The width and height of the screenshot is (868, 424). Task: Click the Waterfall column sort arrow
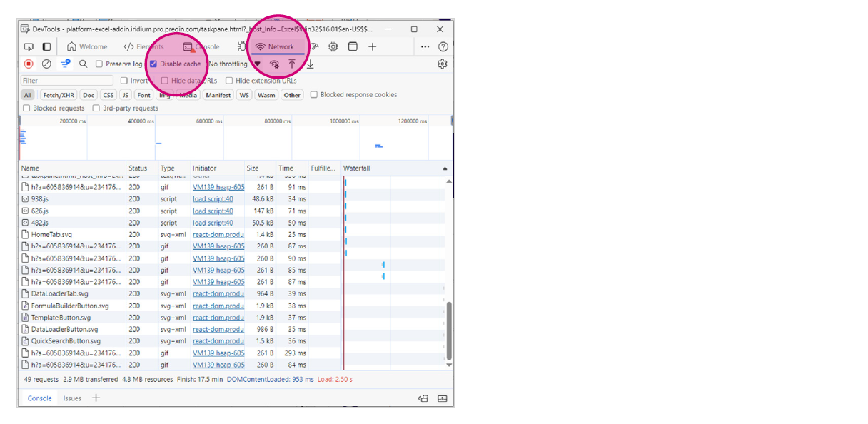445,169
